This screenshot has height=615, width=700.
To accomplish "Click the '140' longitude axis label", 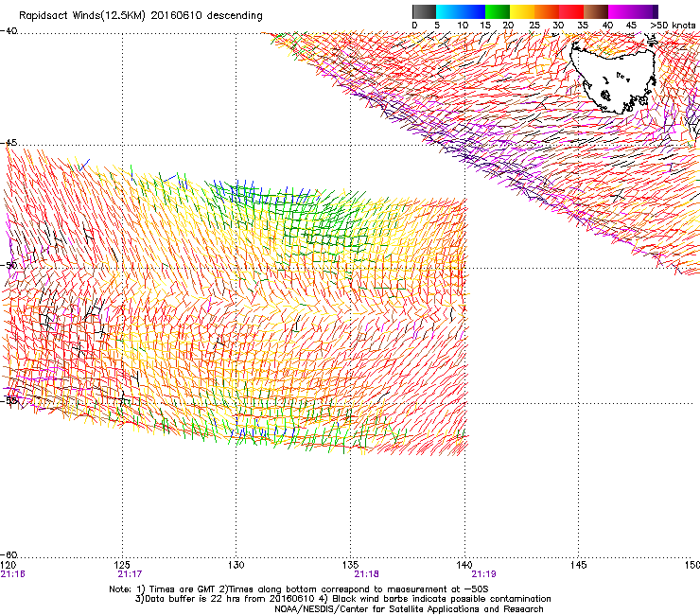I will pyautogui.click(x=464, y=565).
